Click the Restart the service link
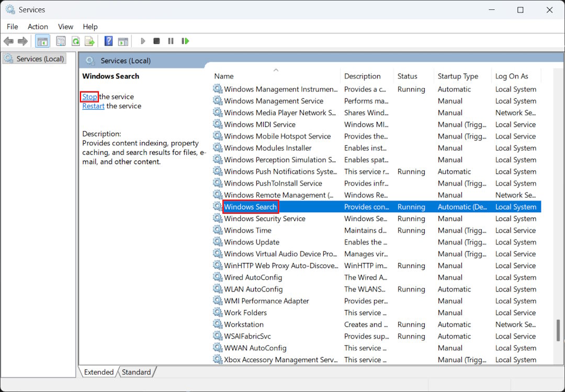The width and height of the screenshot is (565, 392). coord(93,106)
